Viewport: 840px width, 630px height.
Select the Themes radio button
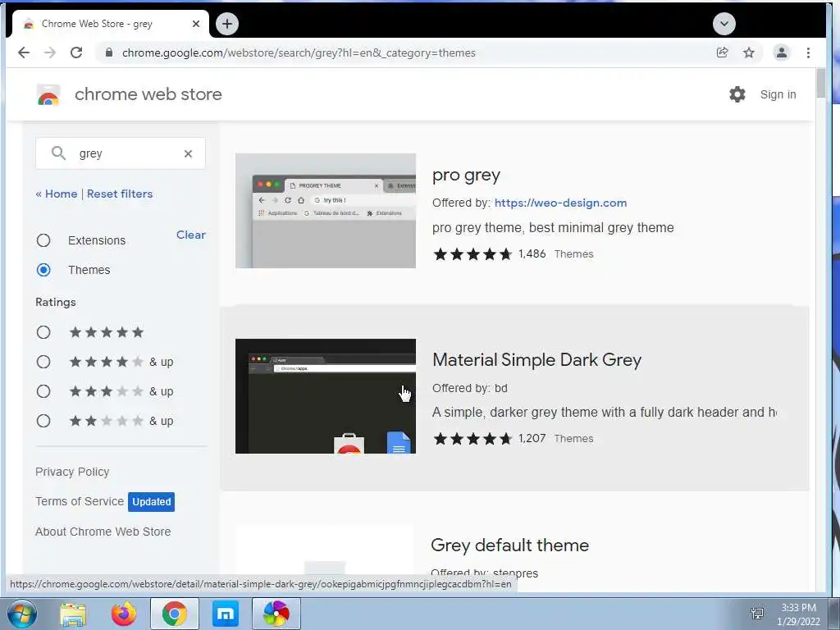click(x=43, y=269)
